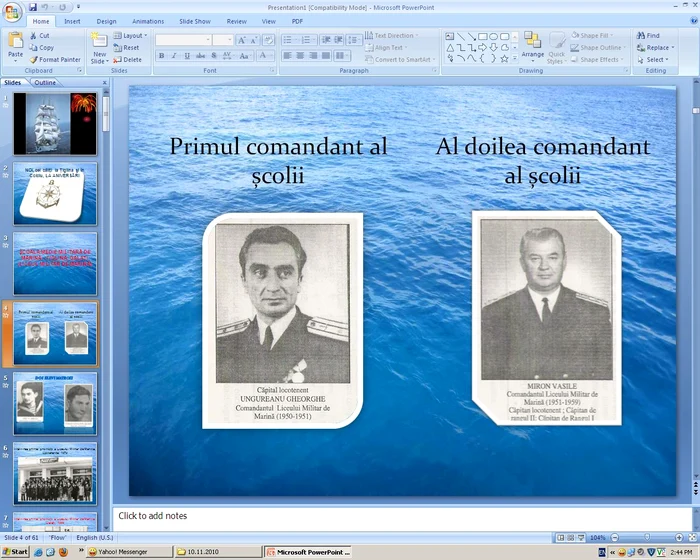Select the Rectangle shape in Drawing gallery
This screenshot has height=560, width=700.
click(x=483, y=37)
